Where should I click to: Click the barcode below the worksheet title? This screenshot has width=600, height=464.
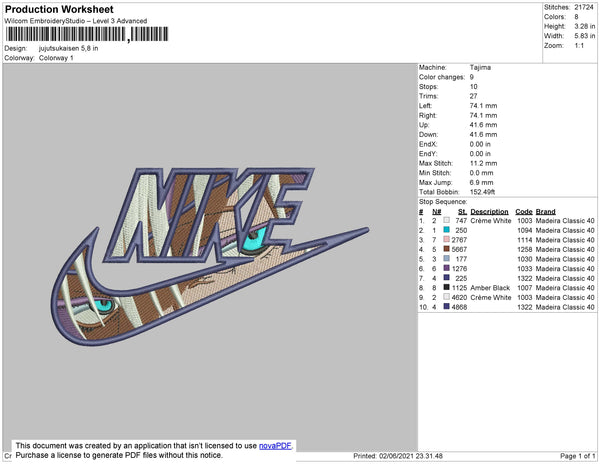tap(87, 34)
